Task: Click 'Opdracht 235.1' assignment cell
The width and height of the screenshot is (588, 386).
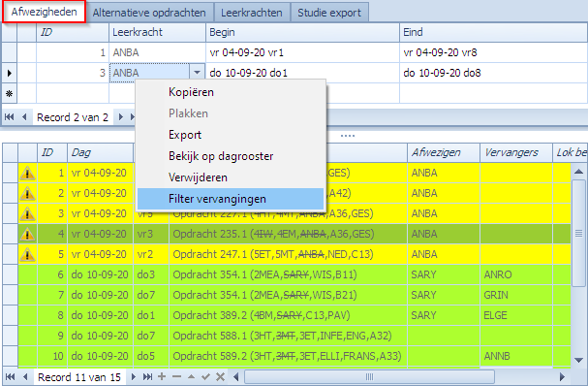Action: pos(288,235)
